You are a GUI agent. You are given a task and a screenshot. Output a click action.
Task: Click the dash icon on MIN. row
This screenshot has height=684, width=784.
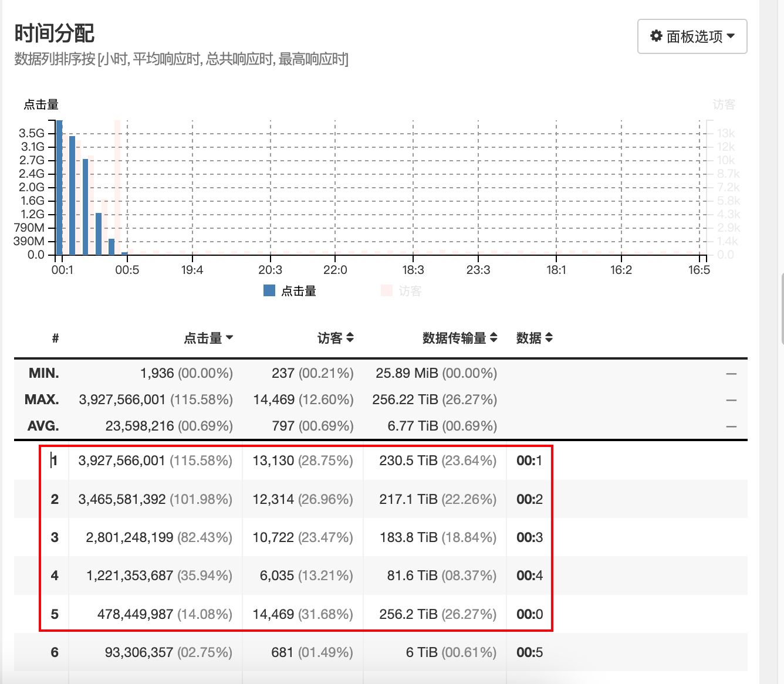[x=731, y=374]
